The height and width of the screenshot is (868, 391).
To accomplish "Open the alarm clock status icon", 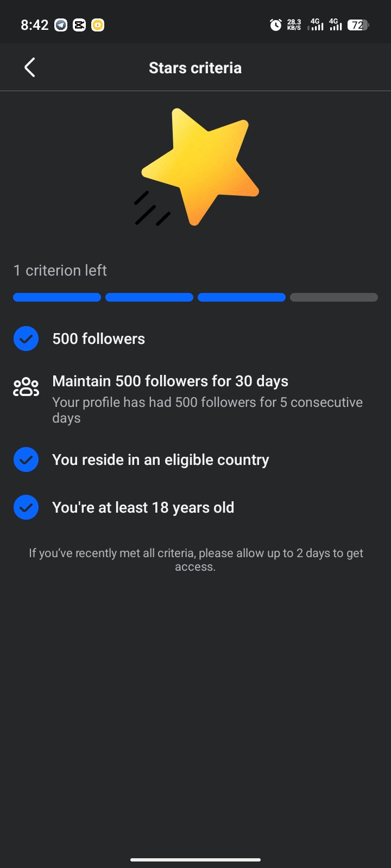I will tap(275, 25).
